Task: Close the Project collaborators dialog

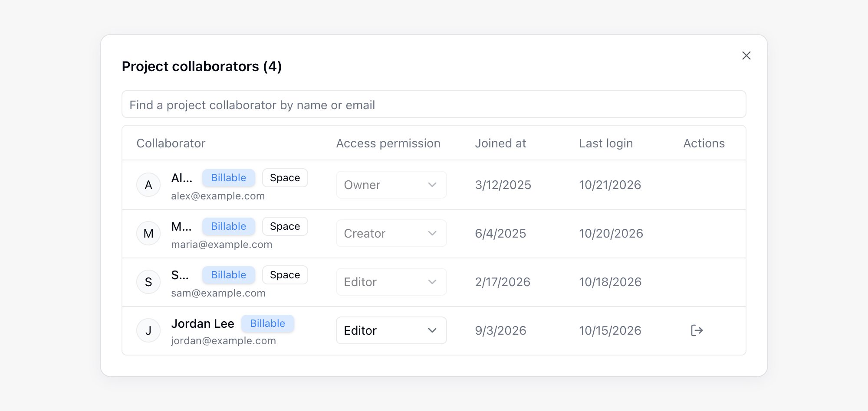Action: pos(746,55)
